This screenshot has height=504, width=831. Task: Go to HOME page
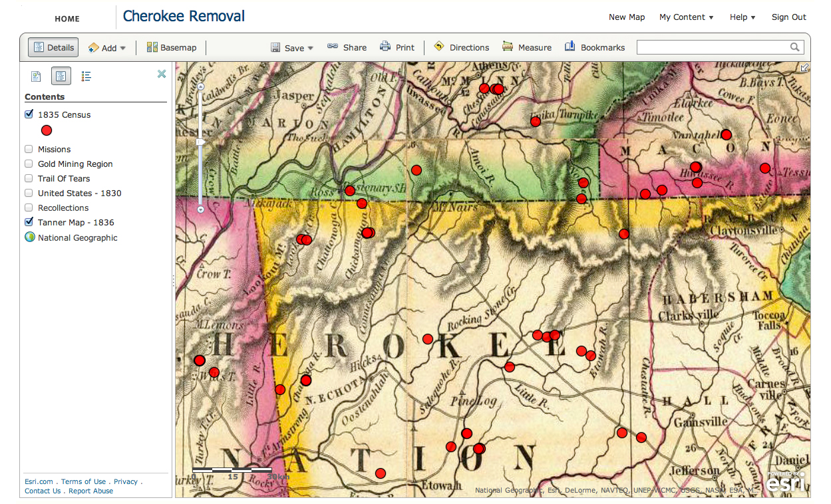[x=67, y=19]
